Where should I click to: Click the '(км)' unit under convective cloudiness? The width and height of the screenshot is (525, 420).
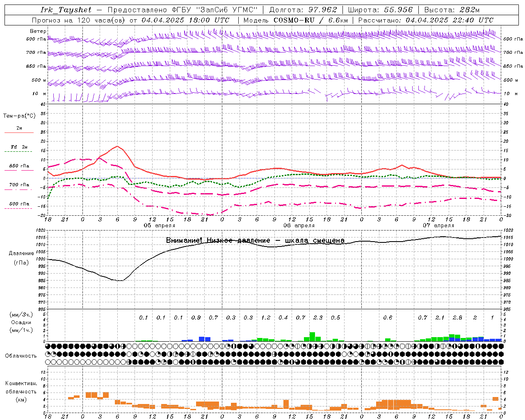(x=21, y=399)
